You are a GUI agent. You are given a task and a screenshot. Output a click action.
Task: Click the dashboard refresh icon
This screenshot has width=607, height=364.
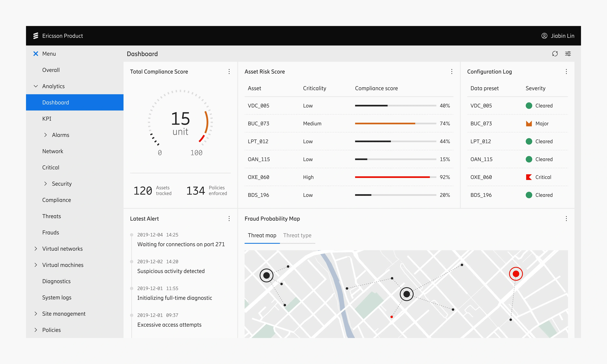coord(555,54)
